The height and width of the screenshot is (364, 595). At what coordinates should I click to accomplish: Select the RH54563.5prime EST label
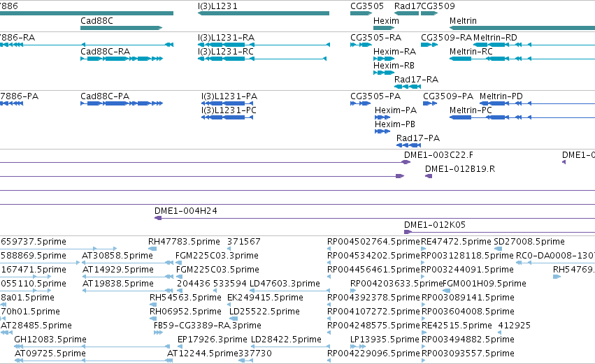pyautogui.click(x=185, y=298)
